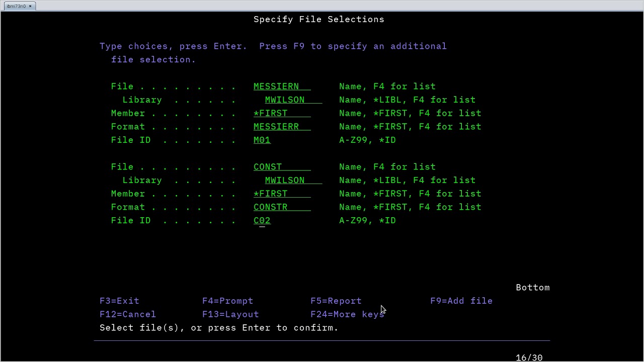Click the Format field containing MESSIERR
644x362 pixels.
282,127
